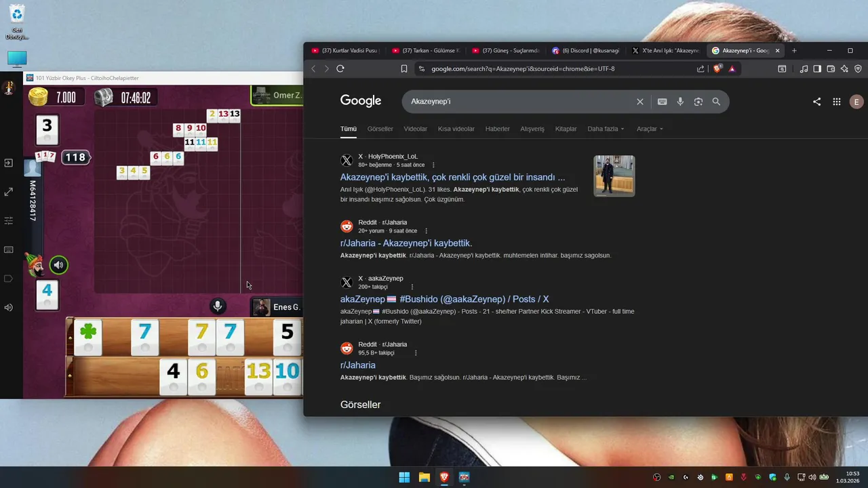Open the Windows Start menu
Viewport: 868px width, 488px height.
404,477
